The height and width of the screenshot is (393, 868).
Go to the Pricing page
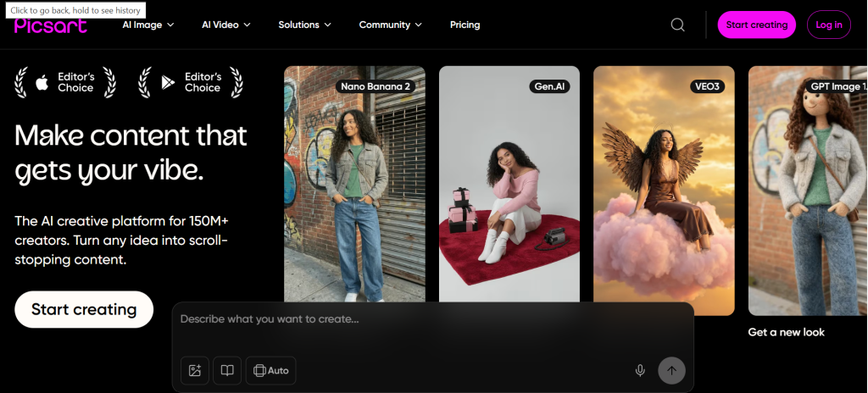click(465, 25)
